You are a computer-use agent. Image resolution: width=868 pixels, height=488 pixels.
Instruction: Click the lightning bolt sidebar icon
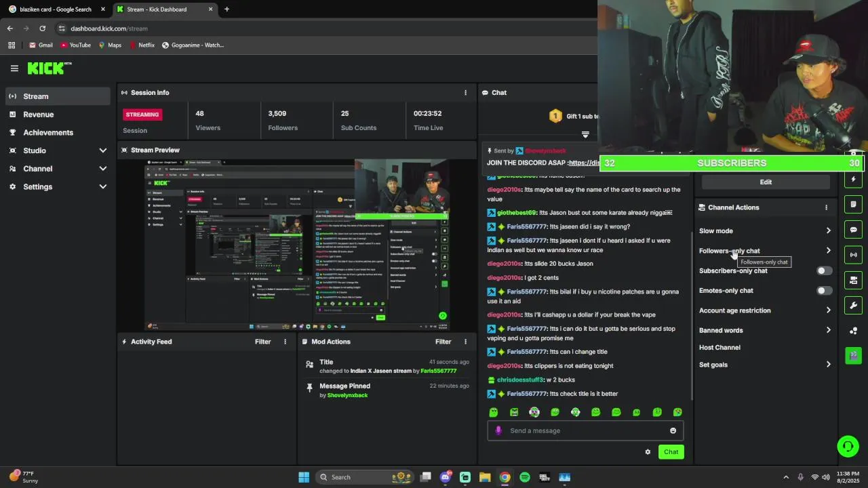853,180
